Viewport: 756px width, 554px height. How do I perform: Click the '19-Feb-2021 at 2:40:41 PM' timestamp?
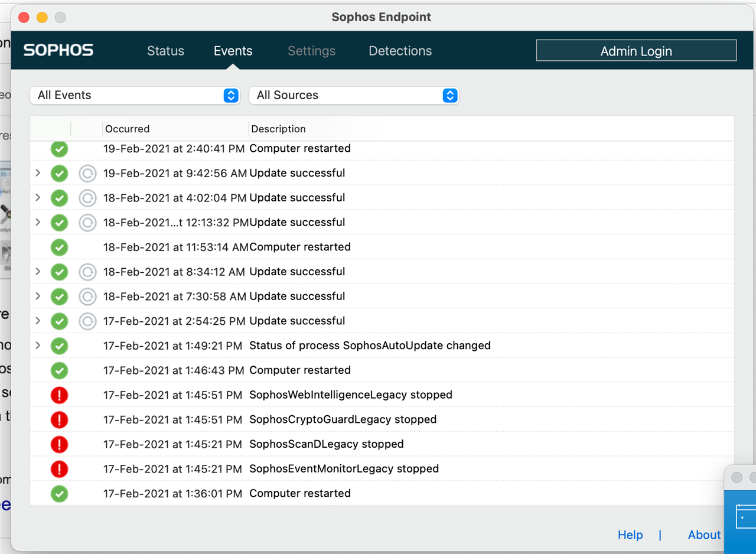[174, 148]
